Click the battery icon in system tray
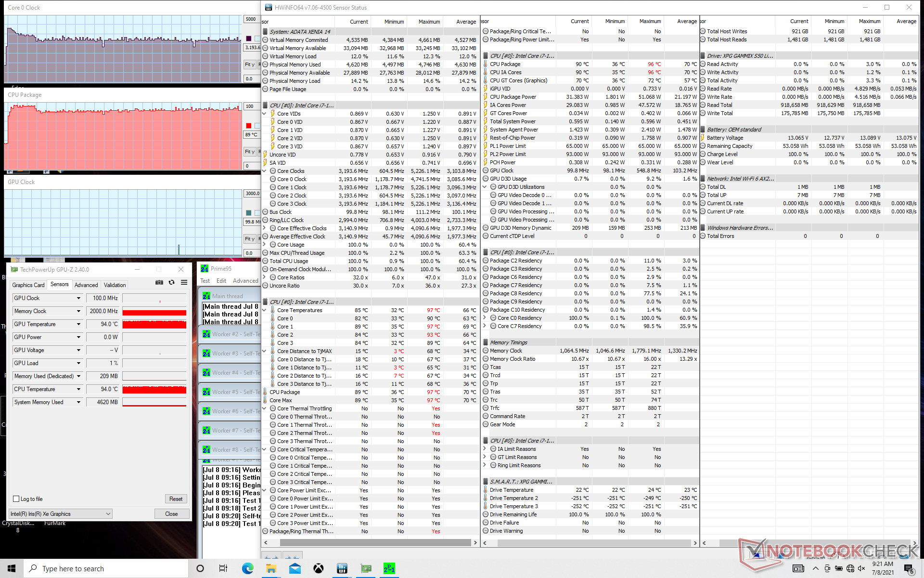Image resolution: width=924 pixels, height=578 pixels. [x=838, y=568]
